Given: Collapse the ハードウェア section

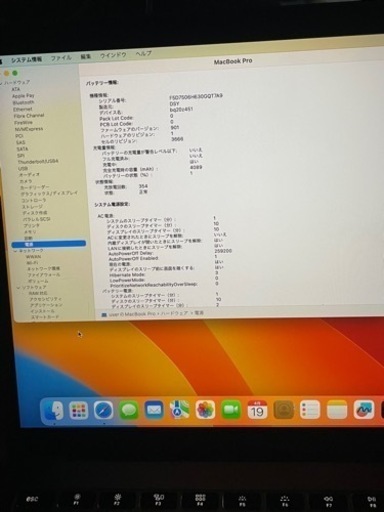Looking at the screenshot, I should coord(1,83).
